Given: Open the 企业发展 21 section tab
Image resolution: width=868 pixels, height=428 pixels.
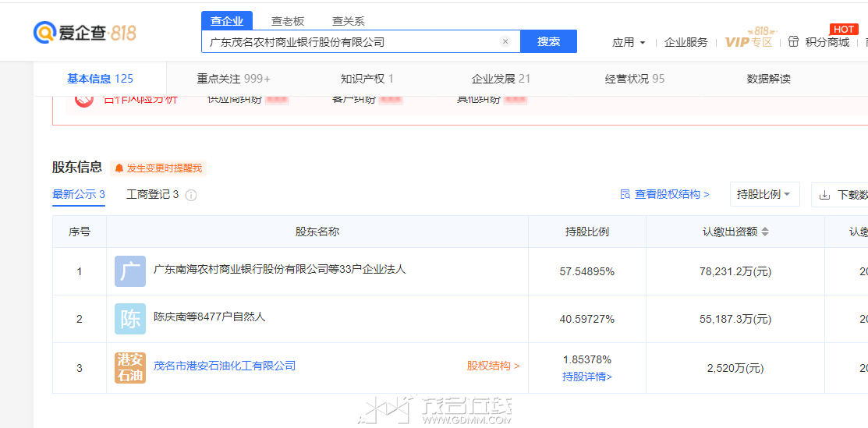Looking at the screenshot, I should click(501, 79).
